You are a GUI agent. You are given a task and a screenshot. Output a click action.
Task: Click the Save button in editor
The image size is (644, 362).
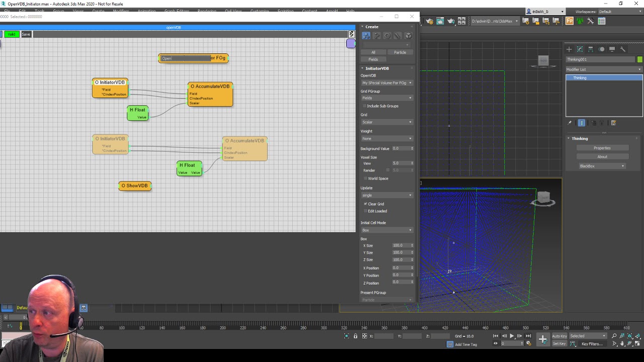pos(26,34)
